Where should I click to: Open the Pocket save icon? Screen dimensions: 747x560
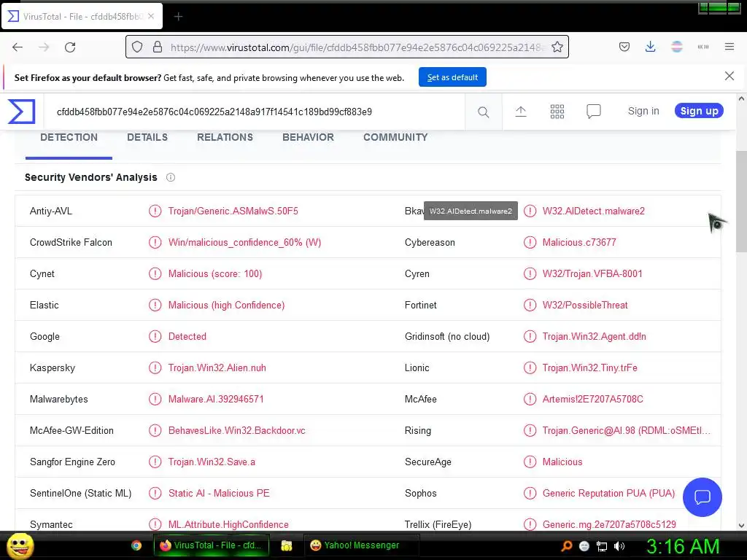point(624,47)
